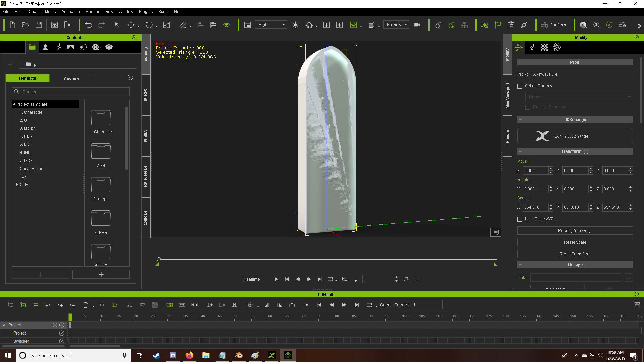Click the Conform button
644x362 pixels.
(x=553, y=25)
